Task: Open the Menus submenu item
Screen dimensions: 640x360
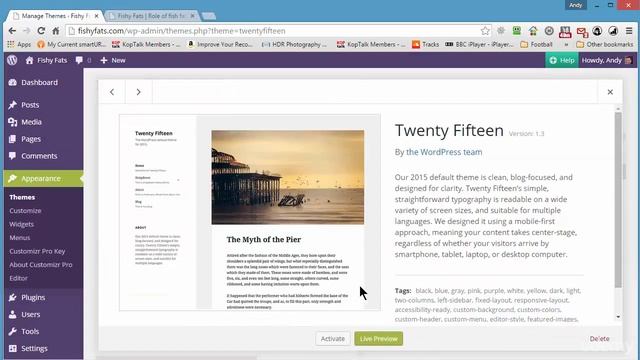Action: coord(20,238)
